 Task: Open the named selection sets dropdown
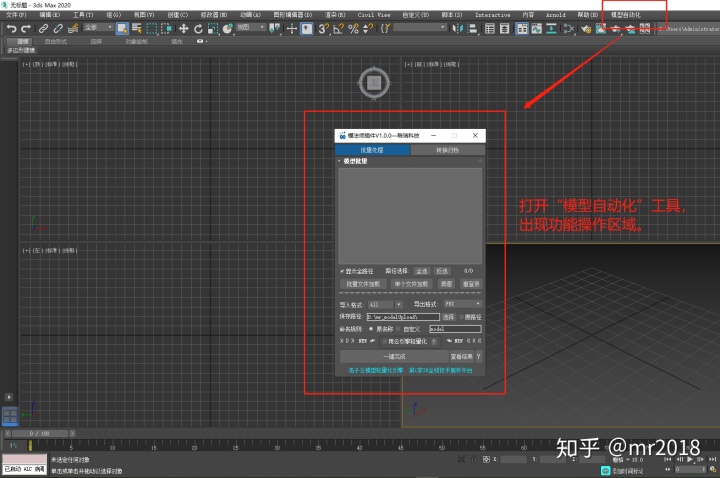point(420,28)
